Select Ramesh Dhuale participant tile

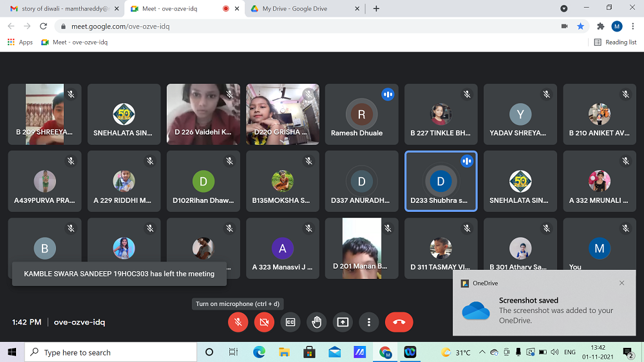361,114
